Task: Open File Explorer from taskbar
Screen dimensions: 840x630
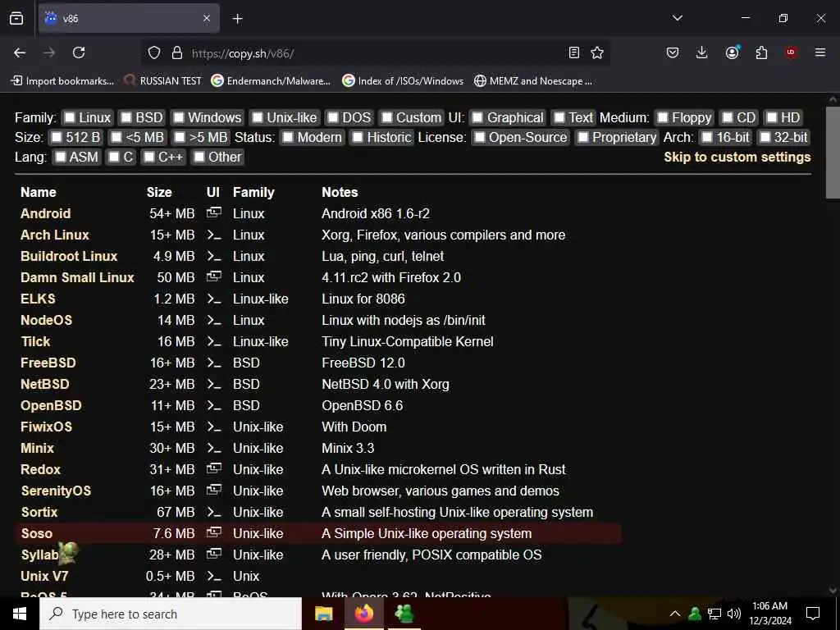Action: coord(323,614)
